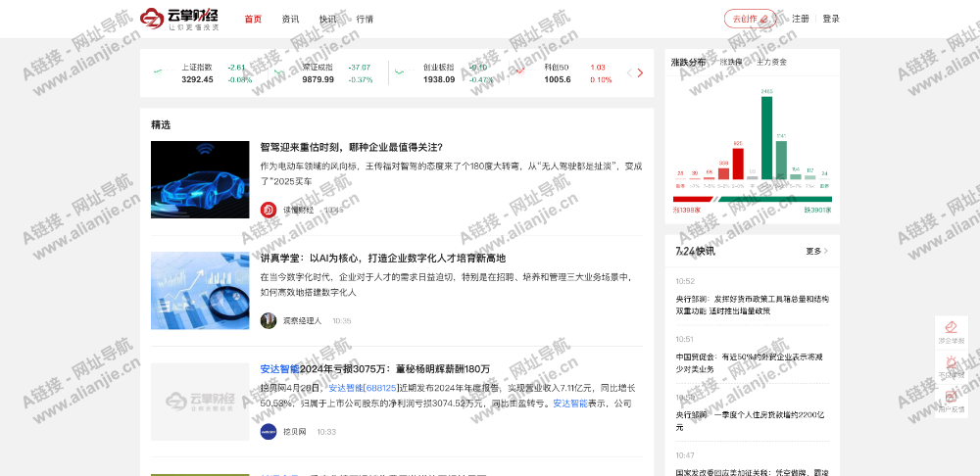
Task: Click 洞察经理人 author avatar
Action: [x=269, y=320]
